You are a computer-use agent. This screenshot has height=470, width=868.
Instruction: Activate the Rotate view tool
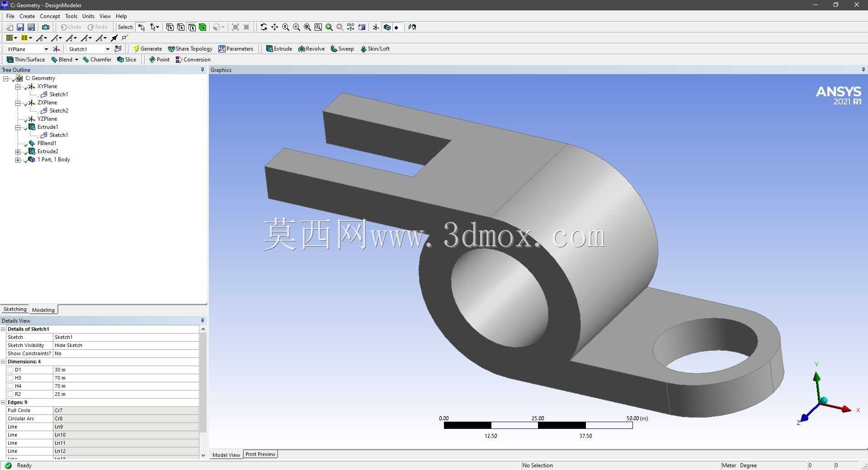[264, 27]
